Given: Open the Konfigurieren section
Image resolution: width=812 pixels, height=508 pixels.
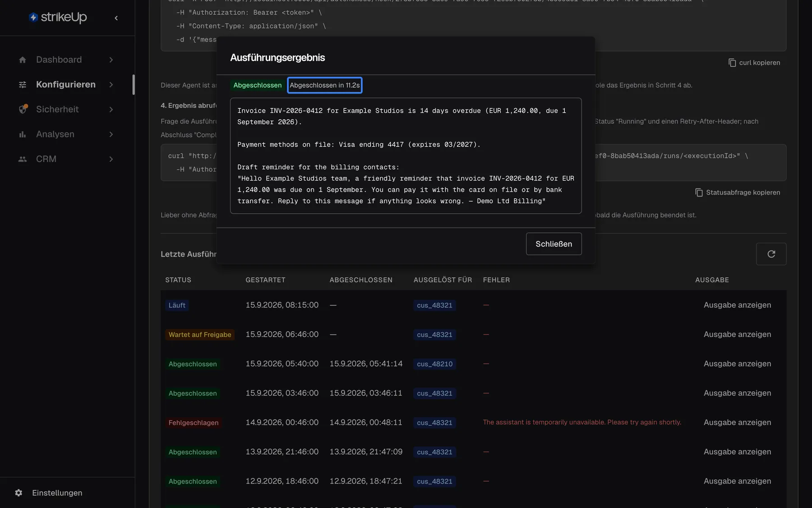Looking at the screenshot, I should pyautogui.click(x=66, y=84).
